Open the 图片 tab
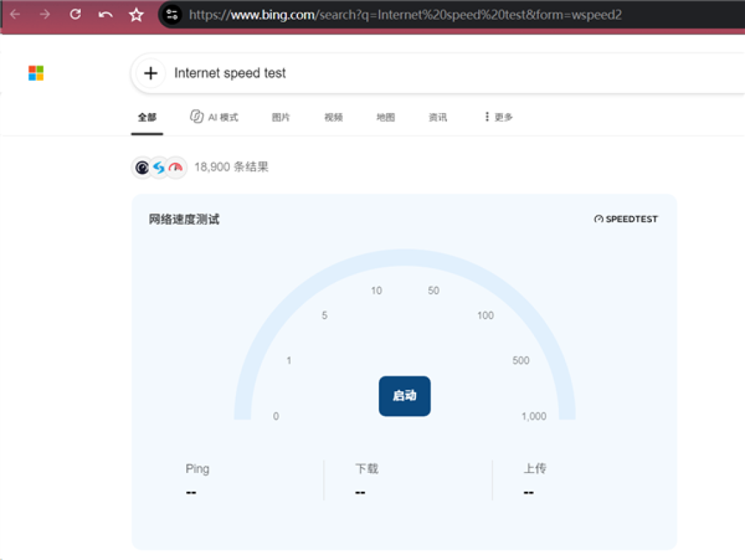Screen dimensions: 745x560 [281, 117]
